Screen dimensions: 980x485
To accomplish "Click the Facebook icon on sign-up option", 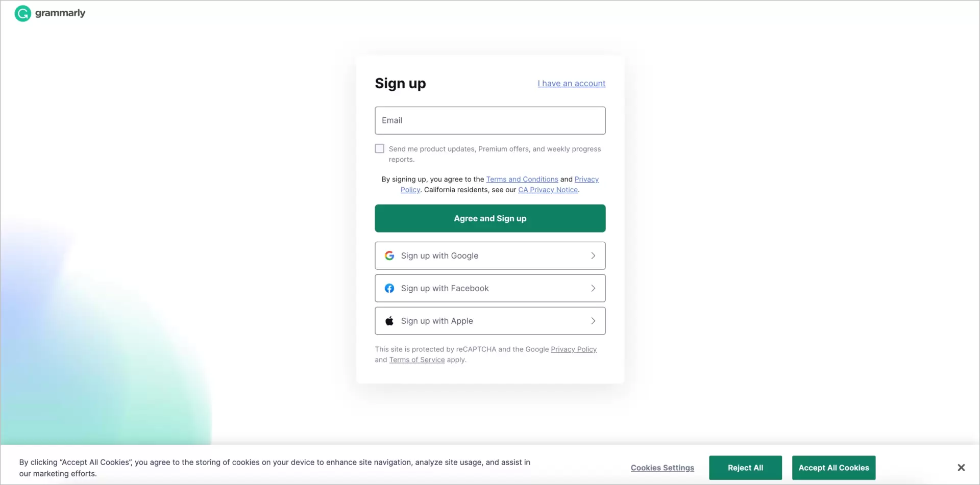I will point(389,288).
